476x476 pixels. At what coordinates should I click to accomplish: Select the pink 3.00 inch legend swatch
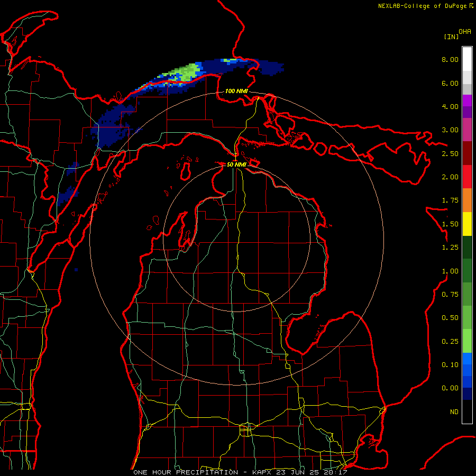(x=467, y=130)
